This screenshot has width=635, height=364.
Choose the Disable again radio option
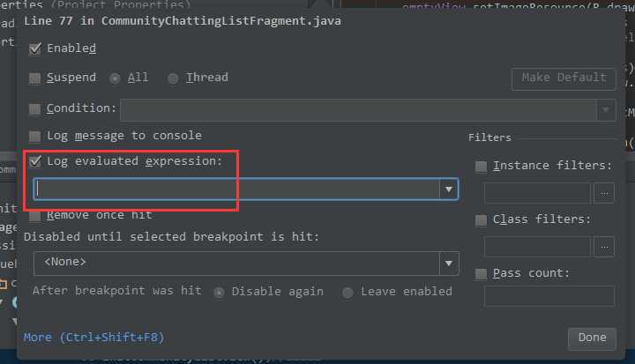pos(219,293)
